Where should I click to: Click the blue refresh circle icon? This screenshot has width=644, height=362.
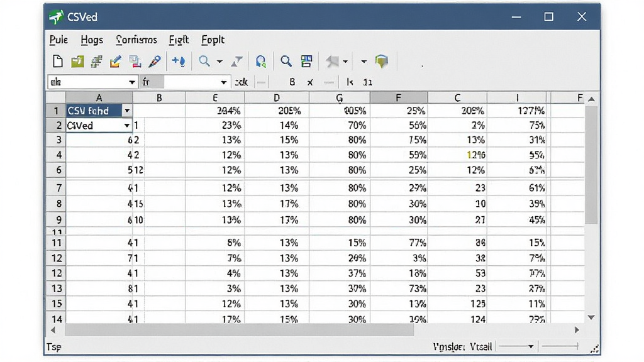point(260,62)
